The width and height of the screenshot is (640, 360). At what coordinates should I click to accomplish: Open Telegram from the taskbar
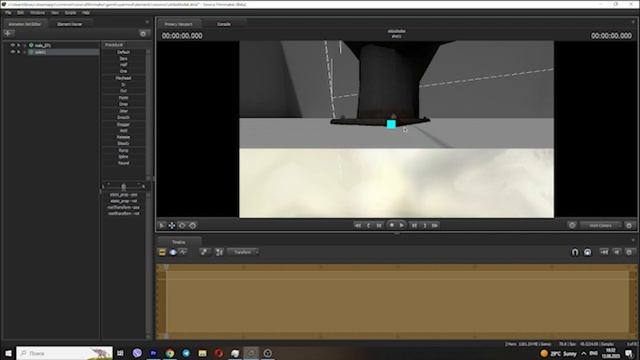click(186, 353)
